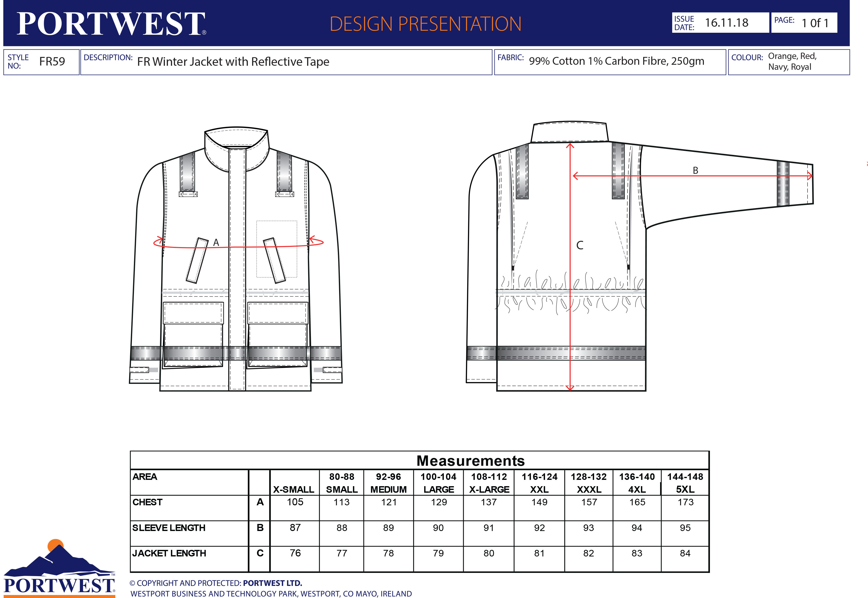868x598 pixels.
Task: Click sleeve length value 95
Action: (685, 527)
